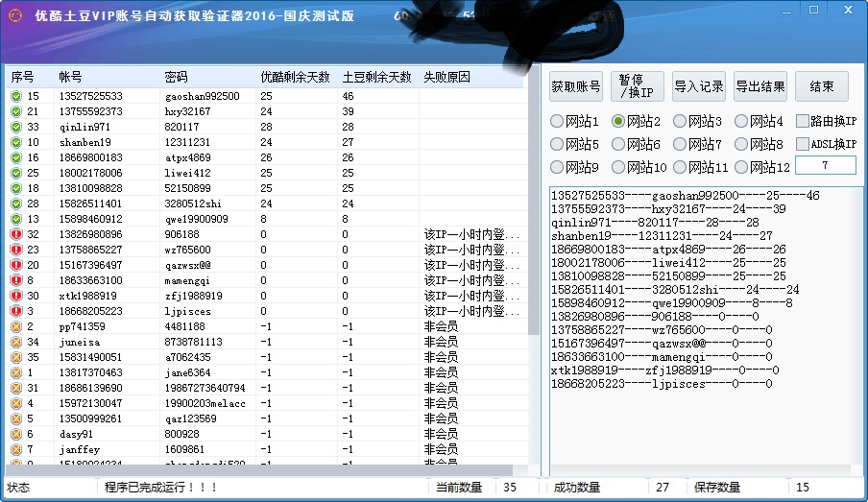Image resolution: width=868 pixels, height=502 pixels.
Task: Click the 暂停/换IP button
Action: click(x=638, y=86)
